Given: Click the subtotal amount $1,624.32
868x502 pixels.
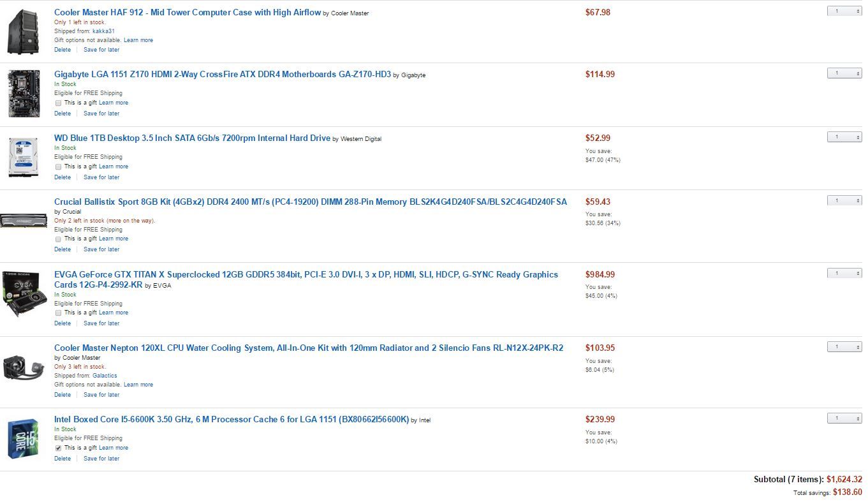Looking at the screenshot, I should (844, 479).
